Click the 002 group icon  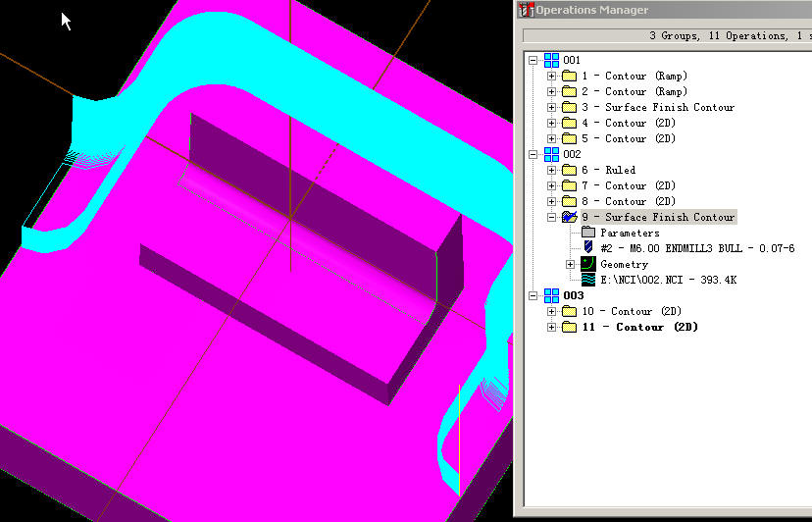(x=551, y=154)
